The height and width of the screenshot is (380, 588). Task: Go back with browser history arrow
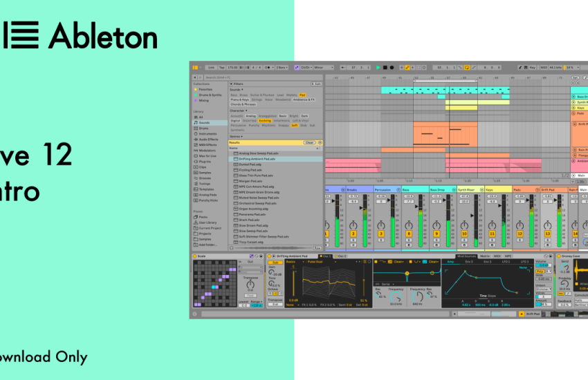194,77
